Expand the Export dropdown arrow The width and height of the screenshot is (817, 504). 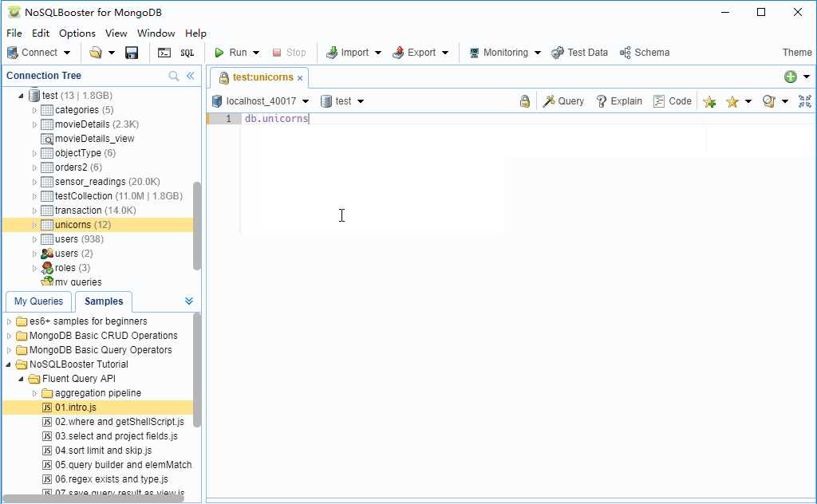pyautogui.click(x=445, y=53)
